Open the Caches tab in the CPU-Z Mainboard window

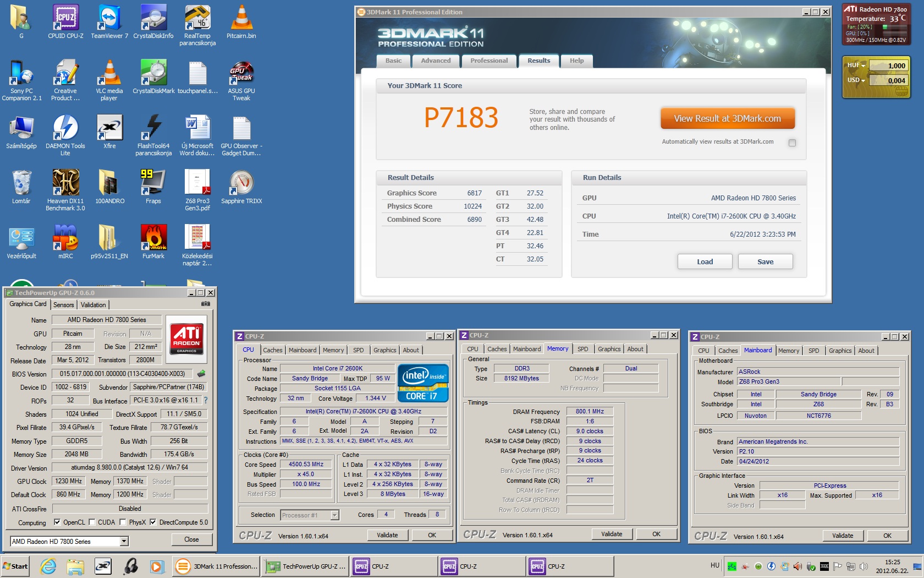tap(728, 351)
